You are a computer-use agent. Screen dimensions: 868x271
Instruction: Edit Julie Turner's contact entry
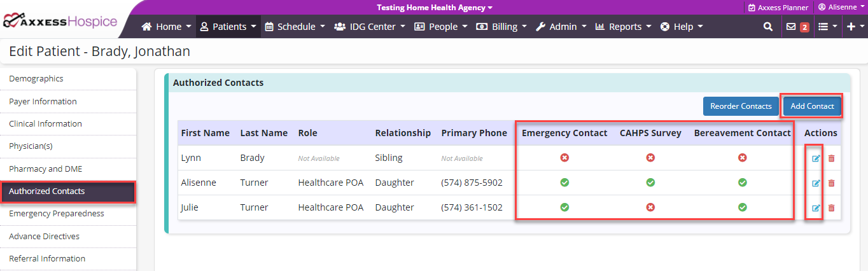tap(816, 208)
